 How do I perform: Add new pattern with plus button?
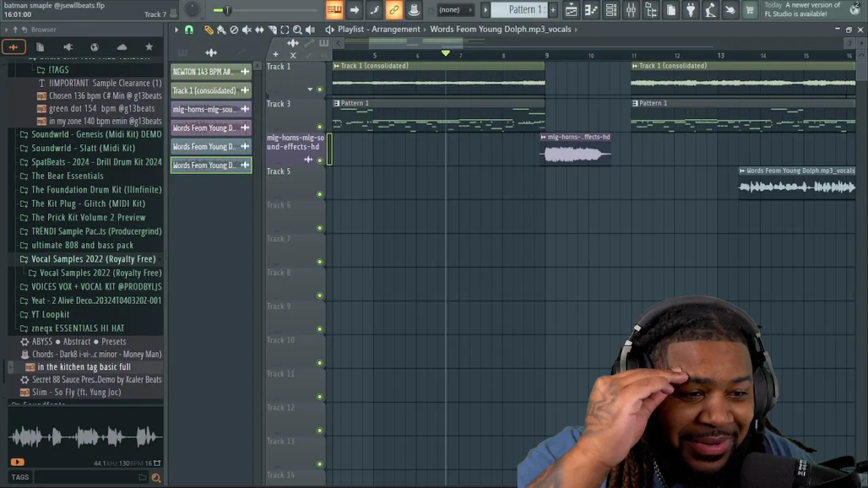[553, 9]
